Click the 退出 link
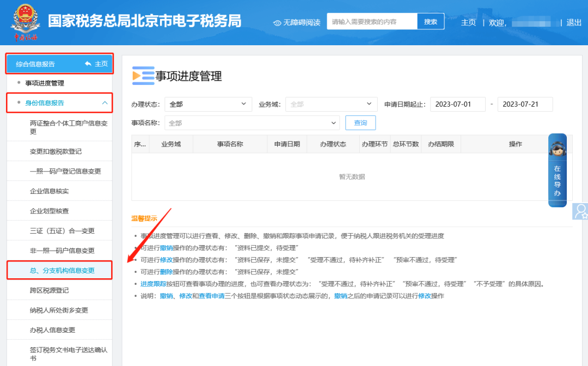 pos(574,22)
